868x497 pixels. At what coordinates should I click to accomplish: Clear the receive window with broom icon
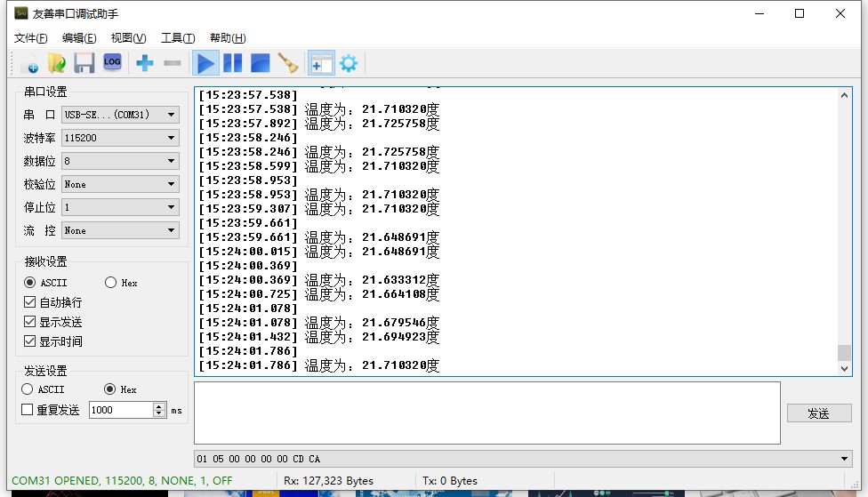[x=288, y=63]
